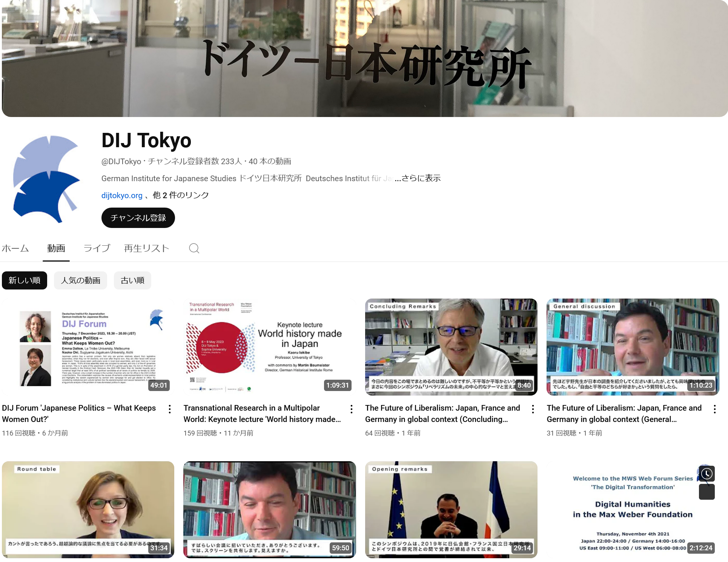
Task: Play General discussion thumbnail with 1:10:23 duration
Action: pyautogui.click(x=633, y=347)
